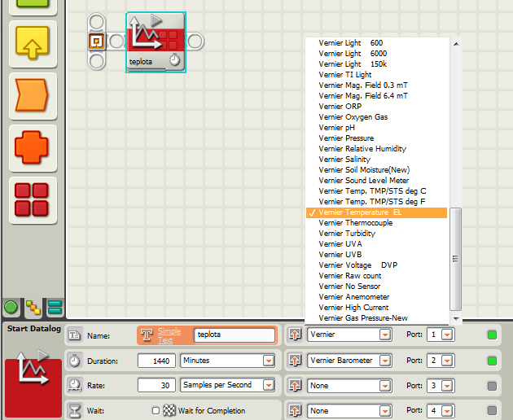Screen dimensions: 513x420
Task: Open the red four-square Advanced palette block
Action: click(x=33, y=200)
